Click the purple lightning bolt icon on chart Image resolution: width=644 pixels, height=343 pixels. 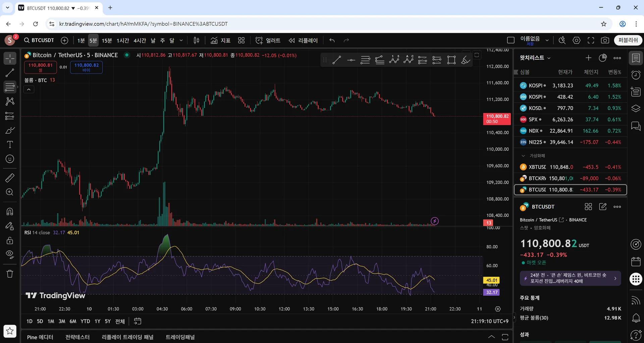(x=435, y=221)
